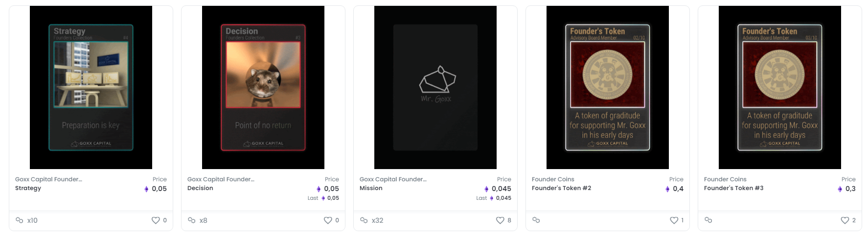Click chain link icon on Strategy card

20,220
